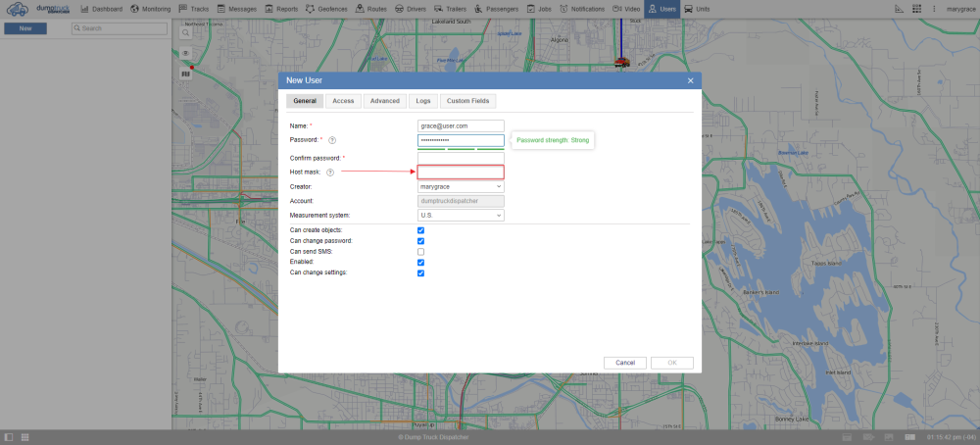Expand the Measurement system dropdown
Image resolution: width=980 pixels, height=445 pixels.
[461, 215]
